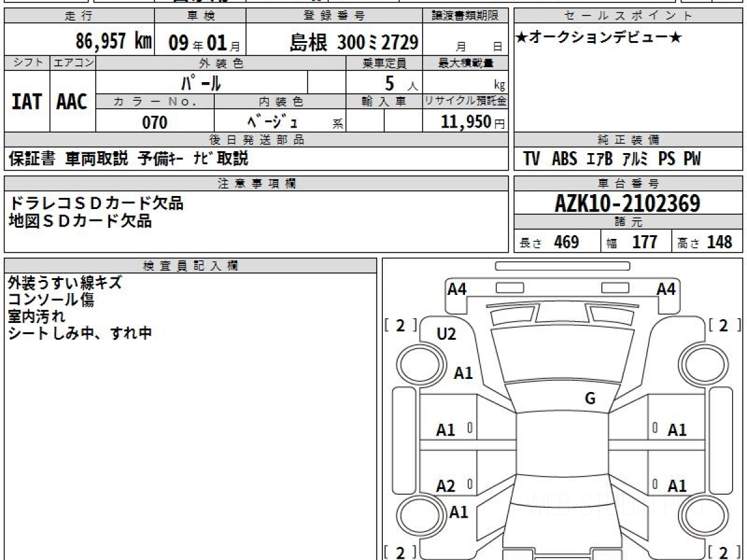Click the セールスポイント header
This screenshot has height=560, width=747.
(628, 16)
